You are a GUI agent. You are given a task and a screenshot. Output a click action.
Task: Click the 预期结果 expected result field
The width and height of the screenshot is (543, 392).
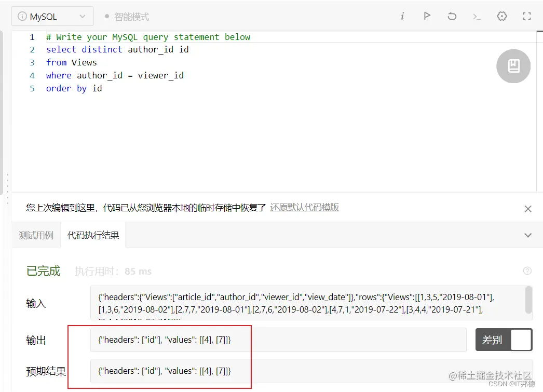click(x=311, y=371)
